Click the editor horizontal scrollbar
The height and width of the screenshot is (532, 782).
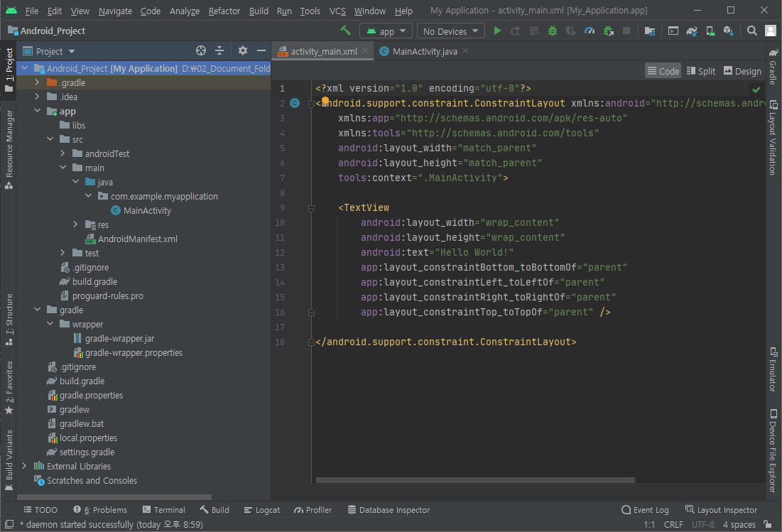point(475,480)
